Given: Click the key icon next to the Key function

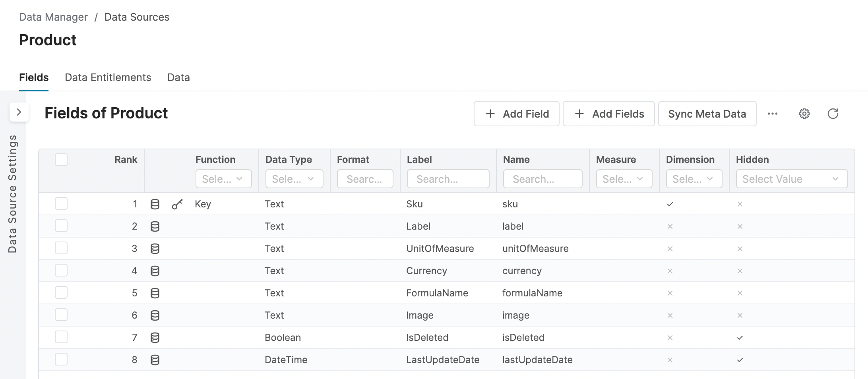Looking at the screenshot, I should (x=177, y=204).
